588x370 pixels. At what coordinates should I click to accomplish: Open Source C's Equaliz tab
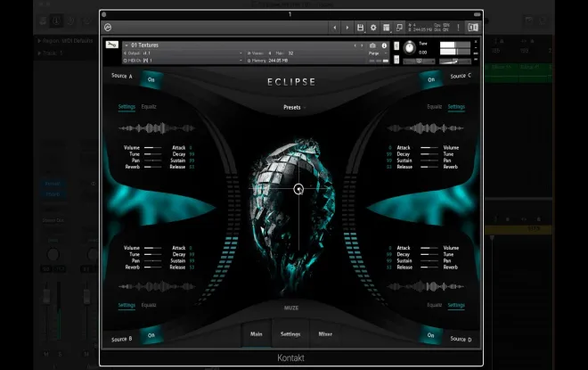(434, 107)
